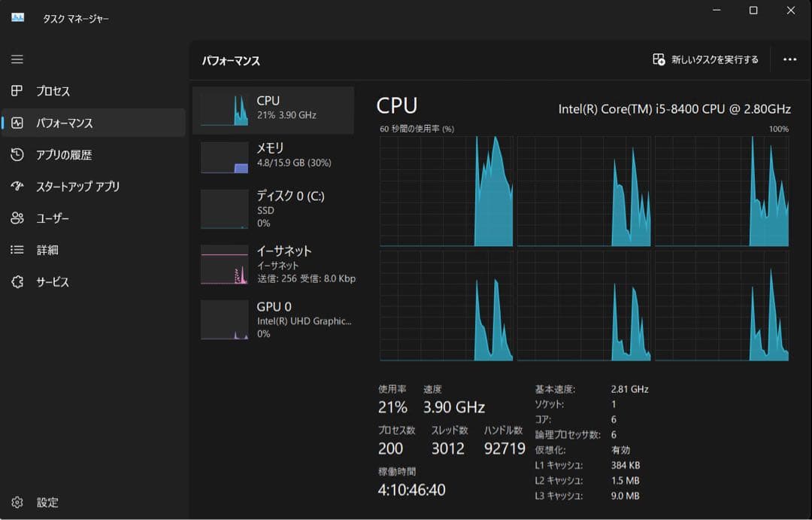This screenshot has height=520, width=812.
Task: Click the bottom-right CPU core graph
Action: pyautogui.click(x=722, y=306)
